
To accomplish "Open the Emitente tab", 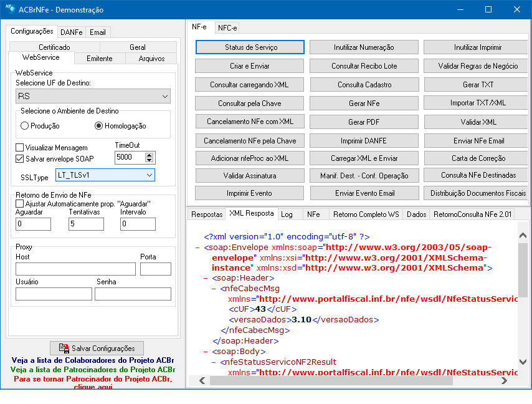I will pos(100,59).
